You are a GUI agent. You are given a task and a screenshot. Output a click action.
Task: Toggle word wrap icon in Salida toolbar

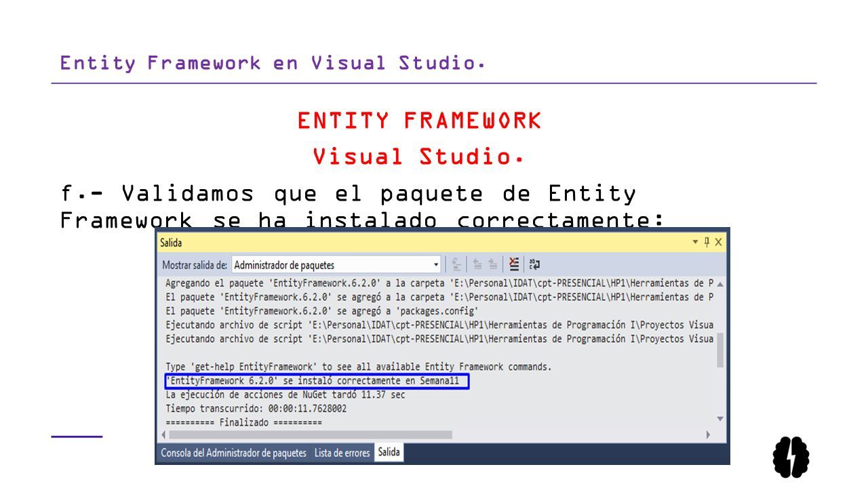(x=534, y=265)
